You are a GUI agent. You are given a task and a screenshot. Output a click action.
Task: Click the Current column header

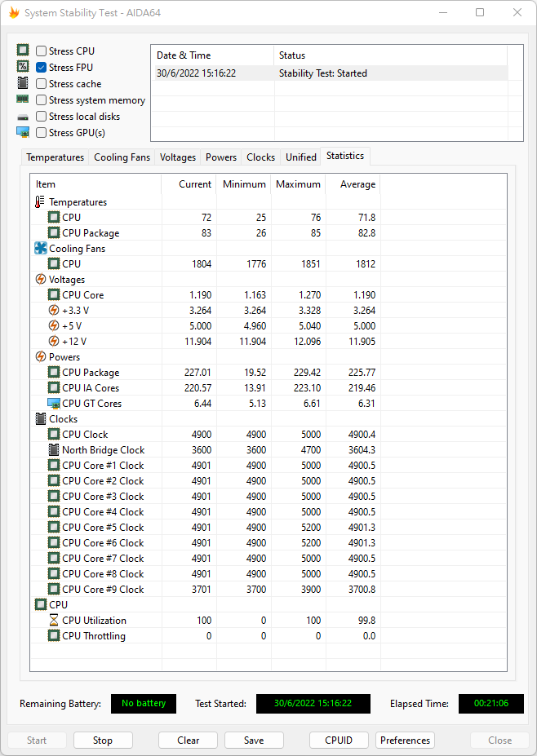point(189,184)
